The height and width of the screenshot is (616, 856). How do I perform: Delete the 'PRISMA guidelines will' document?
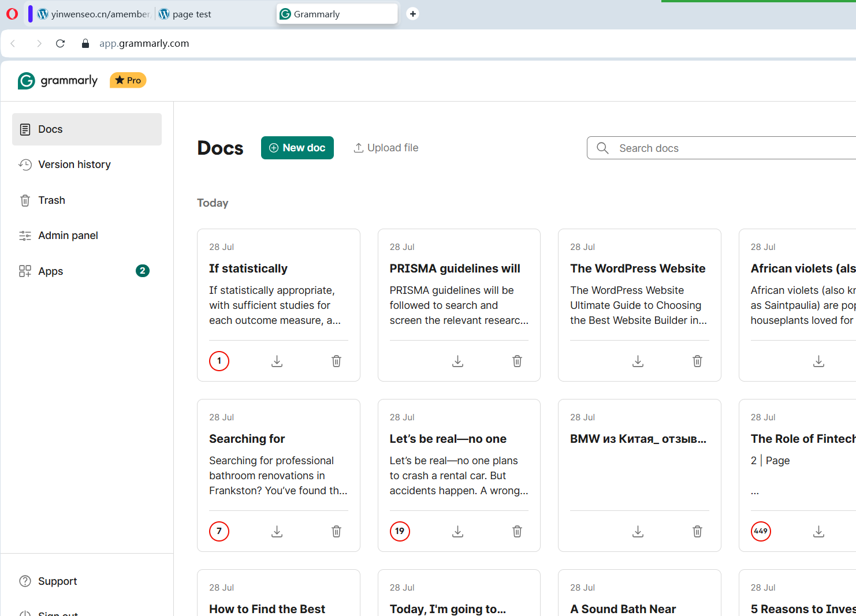point(517,361)
